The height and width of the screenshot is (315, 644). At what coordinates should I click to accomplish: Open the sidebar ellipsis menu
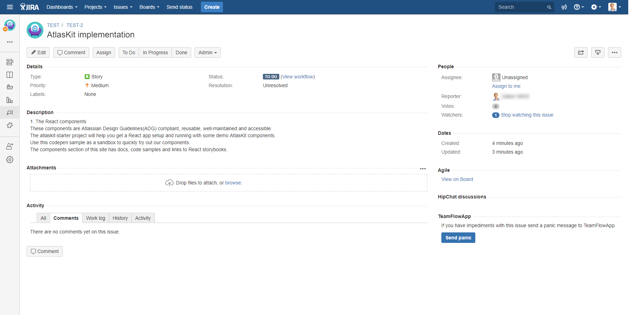click(10, 42)
